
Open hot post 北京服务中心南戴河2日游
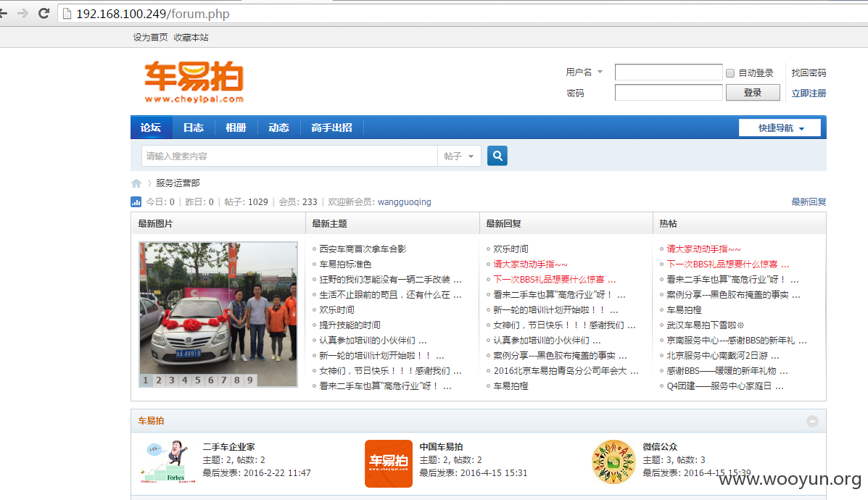tap(723, 356)
